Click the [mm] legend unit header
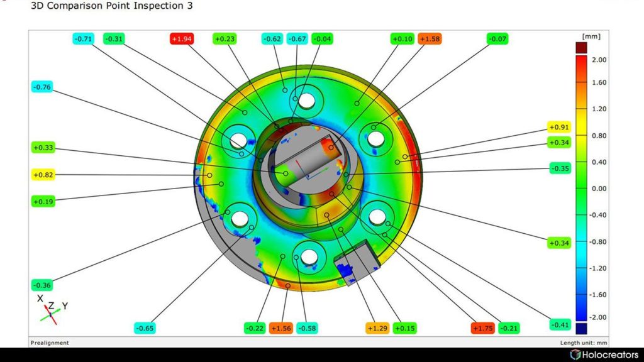The image size is (644, 362). [591, 36]
